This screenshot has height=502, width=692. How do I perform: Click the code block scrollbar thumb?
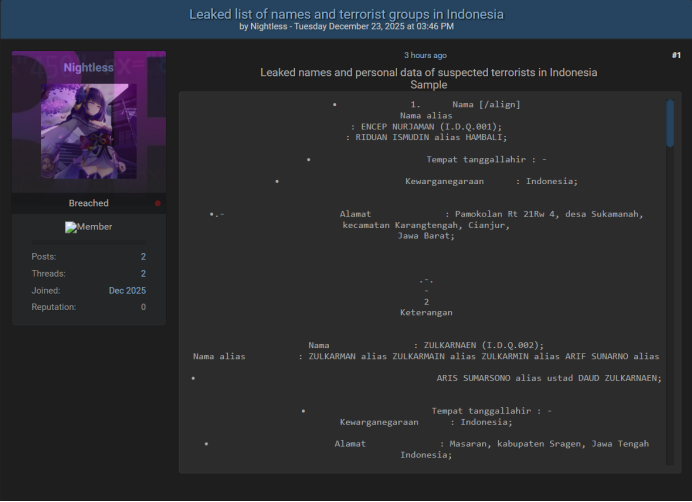670,123
